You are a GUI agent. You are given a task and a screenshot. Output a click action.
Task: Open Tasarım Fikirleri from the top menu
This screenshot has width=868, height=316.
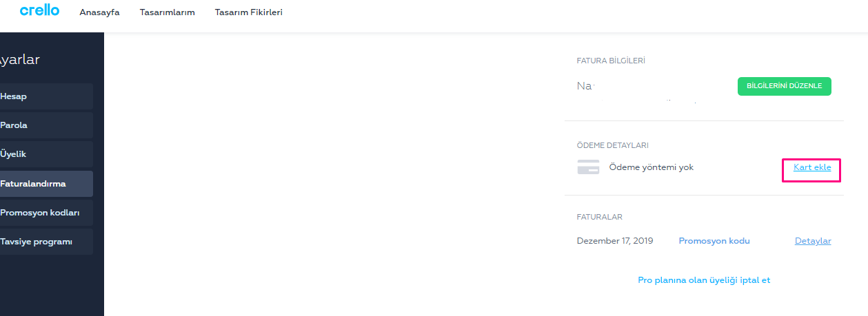248,12
